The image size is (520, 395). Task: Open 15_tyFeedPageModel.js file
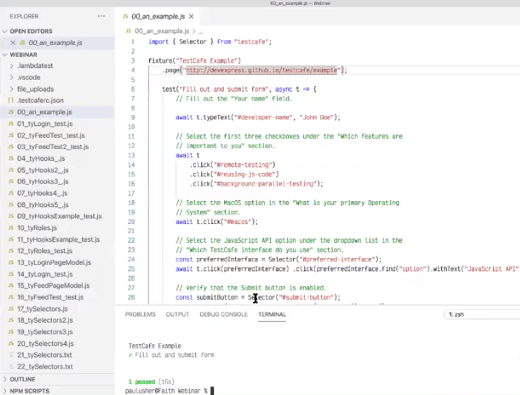click(53, 285)
